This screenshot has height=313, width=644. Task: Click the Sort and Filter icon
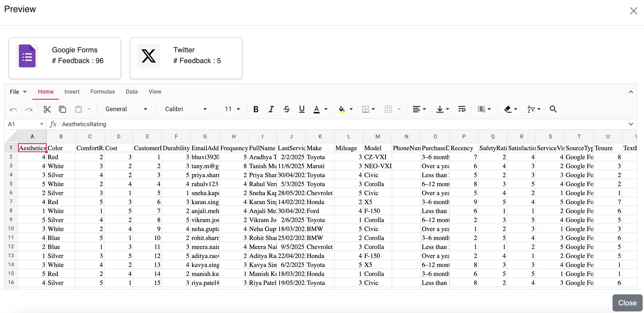[x=531, y=109]
